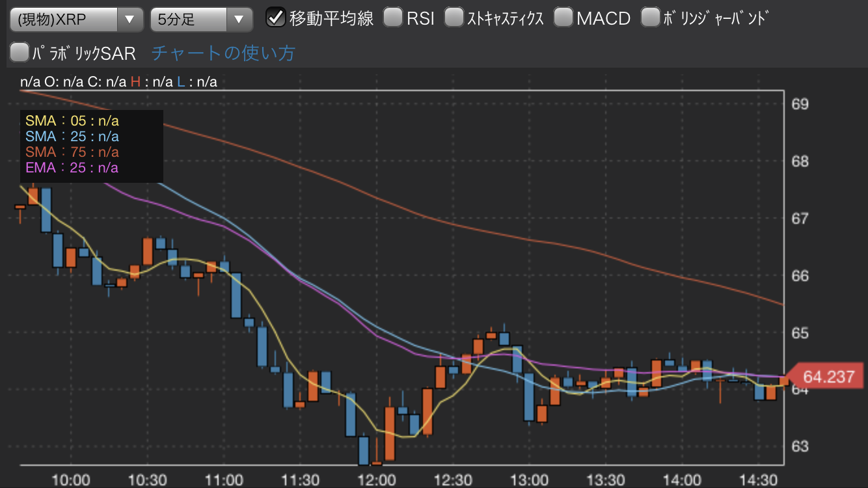Open the チャートの使い方 help link
This screenshot has width=868, height=488.
(223, 53)
